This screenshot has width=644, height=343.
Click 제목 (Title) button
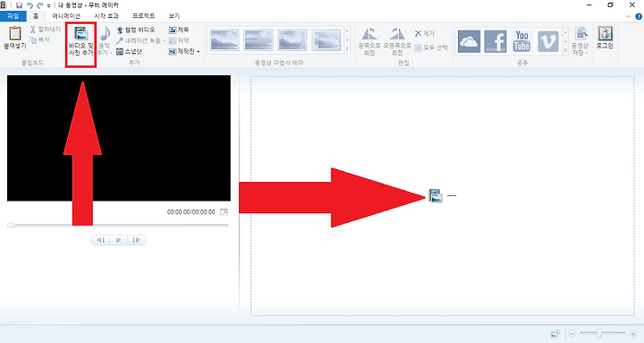(x=179, y=30)
